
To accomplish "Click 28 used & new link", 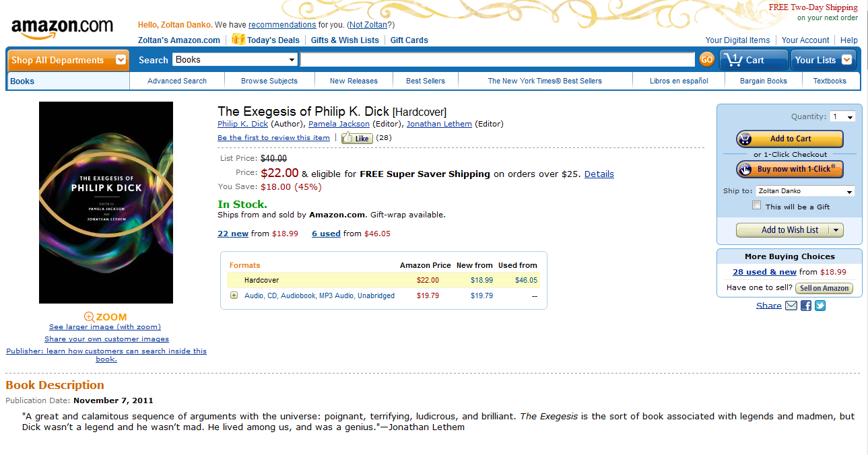I will point(764,272).
